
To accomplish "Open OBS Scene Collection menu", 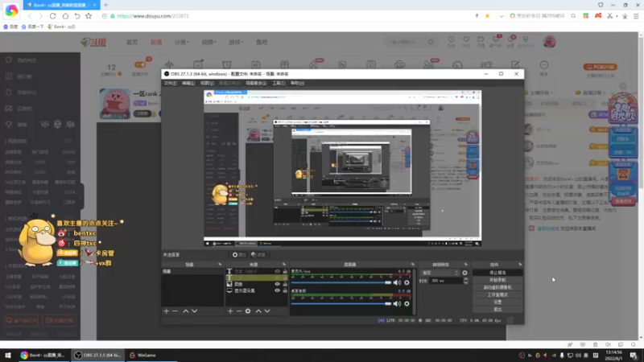I will click(x=256, y=83).
